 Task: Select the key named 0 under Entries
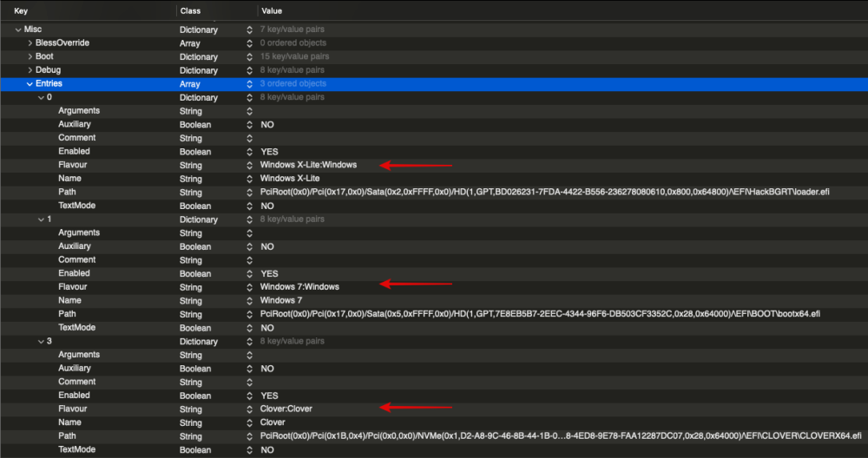coord(49,97)
